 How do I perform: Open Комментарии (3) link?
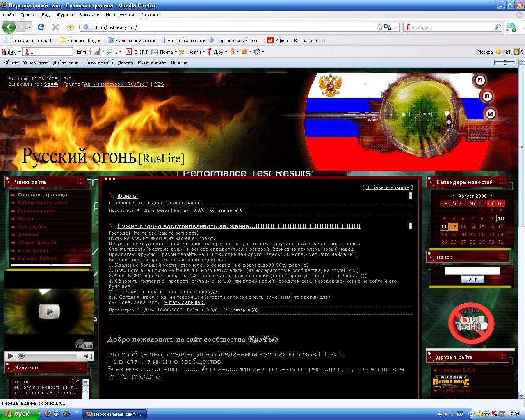coord(240,310)
